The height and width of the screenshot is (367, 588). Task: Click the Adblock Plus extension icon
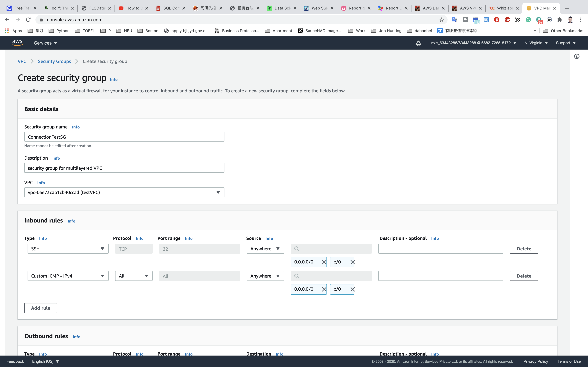pos(507,20)
